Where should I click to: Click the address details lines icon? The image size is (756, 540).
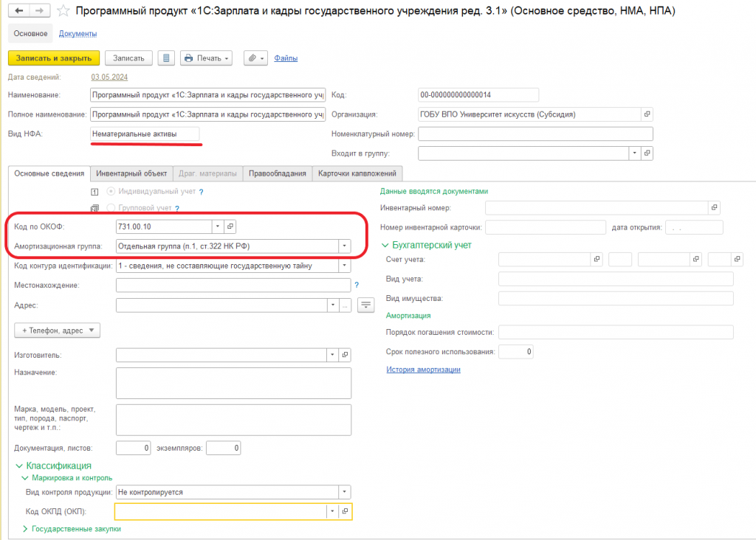point(366,305)
